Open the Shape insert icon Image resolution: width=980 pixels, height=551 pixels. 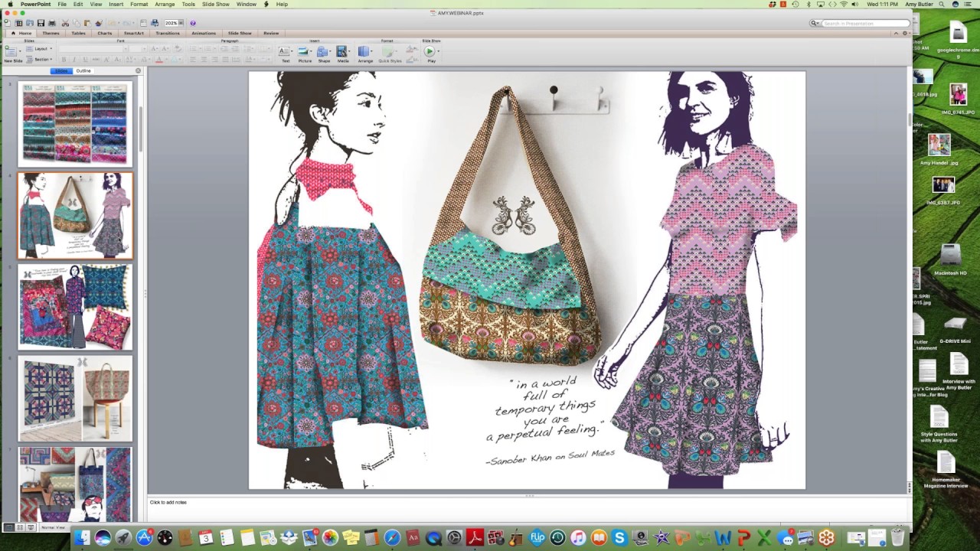[x=323, y=51]
